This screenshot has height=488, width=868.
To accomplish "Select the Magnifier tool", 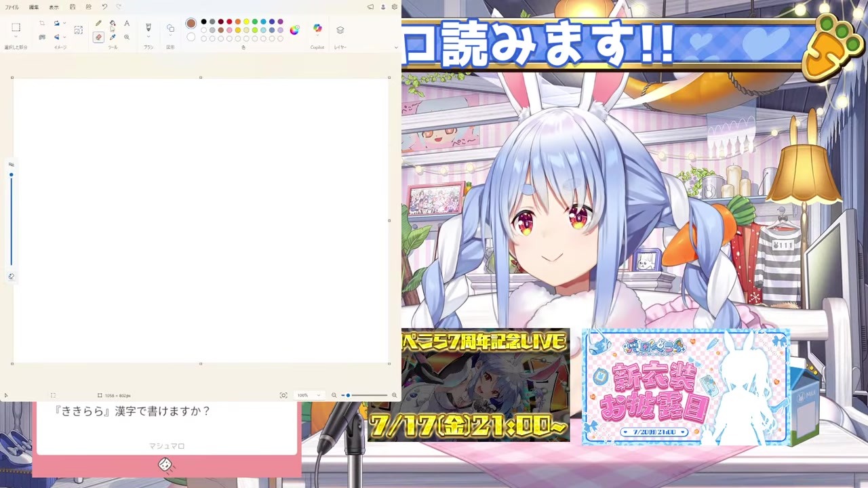I will [126, 37].
